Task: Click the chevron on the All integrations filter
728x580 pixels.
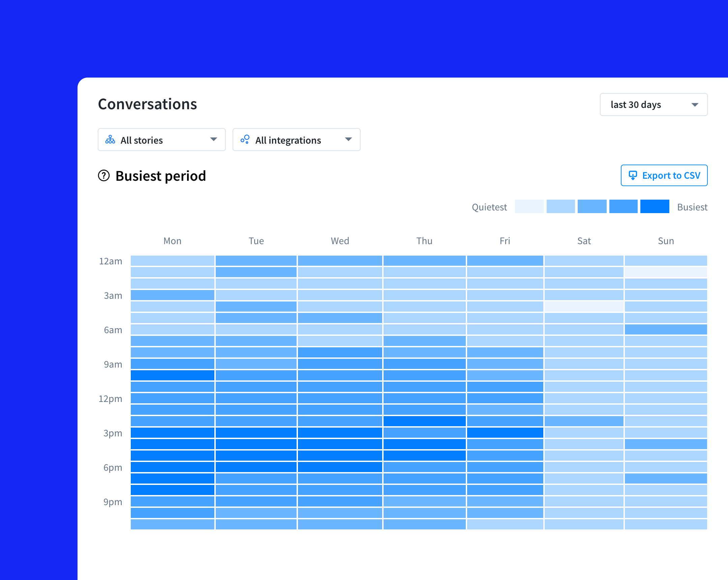Action: click(x=349, y=140)
